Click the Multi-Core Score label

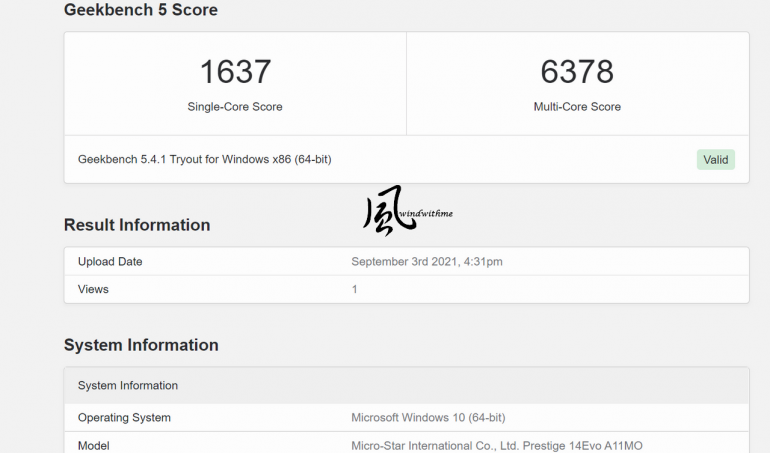tap(577, 107)
